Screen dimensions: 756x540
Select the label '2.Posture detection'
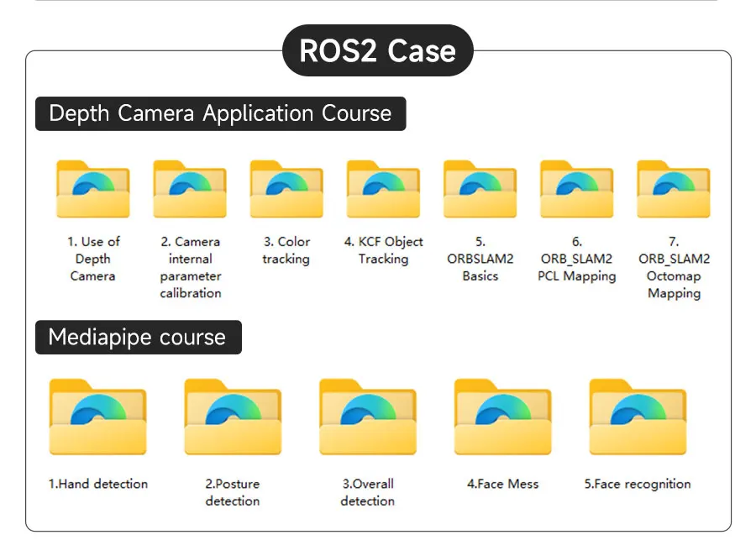pos(233,492)
